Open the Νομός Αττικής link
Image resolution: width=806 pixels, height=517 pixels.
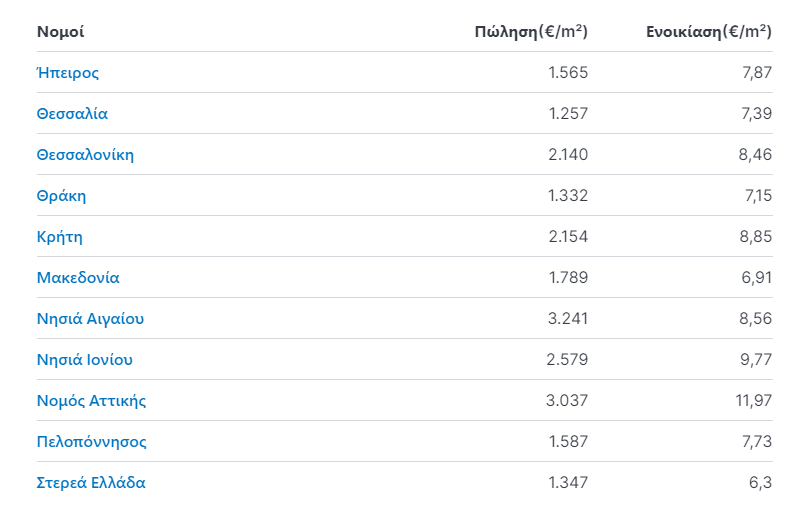coord(91,401)
